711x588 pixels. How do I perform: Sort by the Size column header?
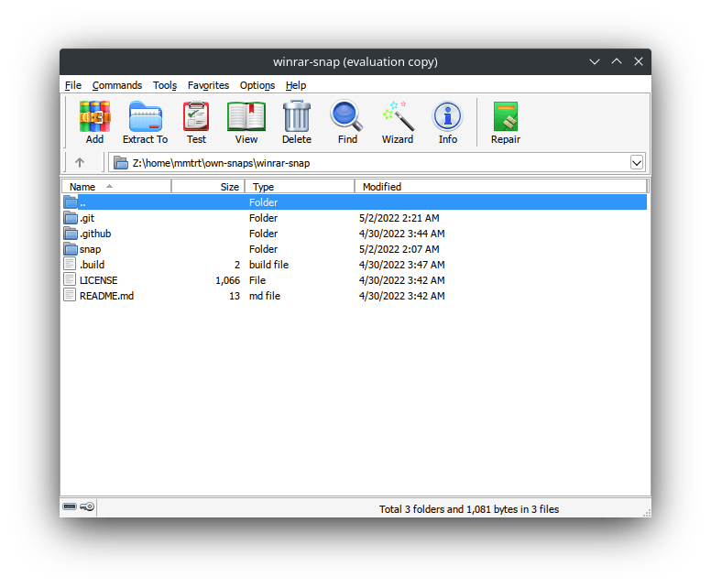[x=208, y=186]
